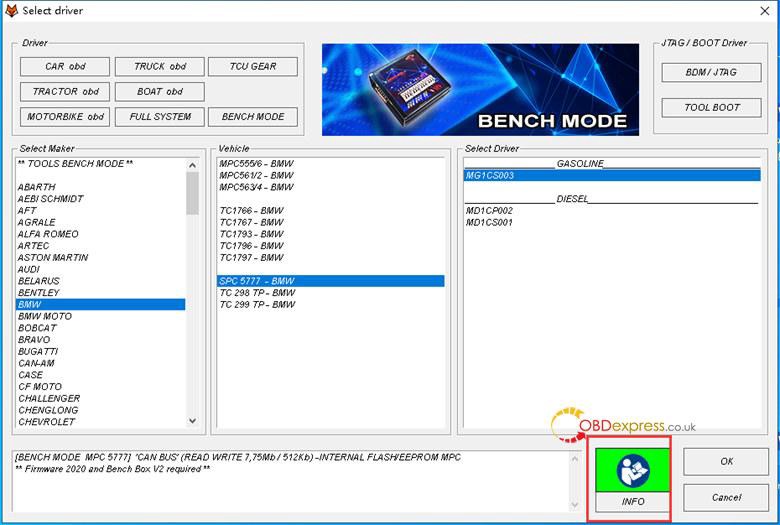
Task: Select highlighted BMW maker
Action: click(x=101, y=305)
